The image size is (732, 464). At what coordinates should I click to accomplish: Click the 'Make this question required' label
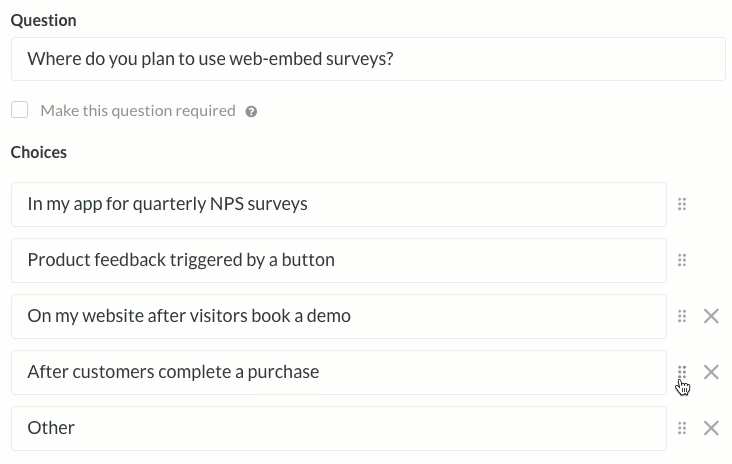138,111
